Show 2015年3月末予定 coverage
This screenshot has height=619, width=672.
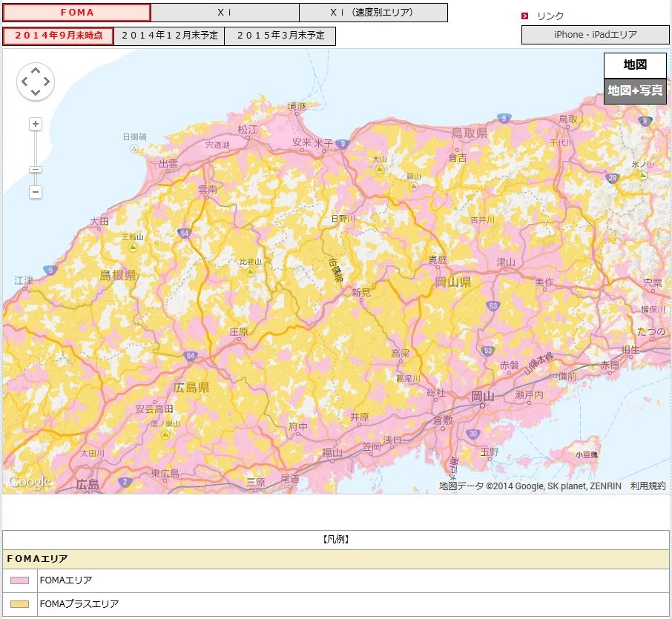coord(280,36)
